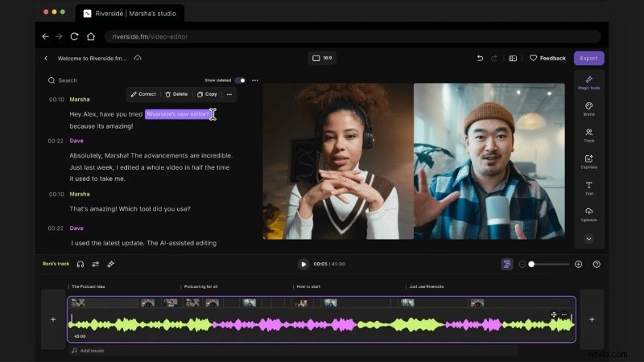
Task: Jump to Just use Riverside chapter
Action: [x=427, y=286]
